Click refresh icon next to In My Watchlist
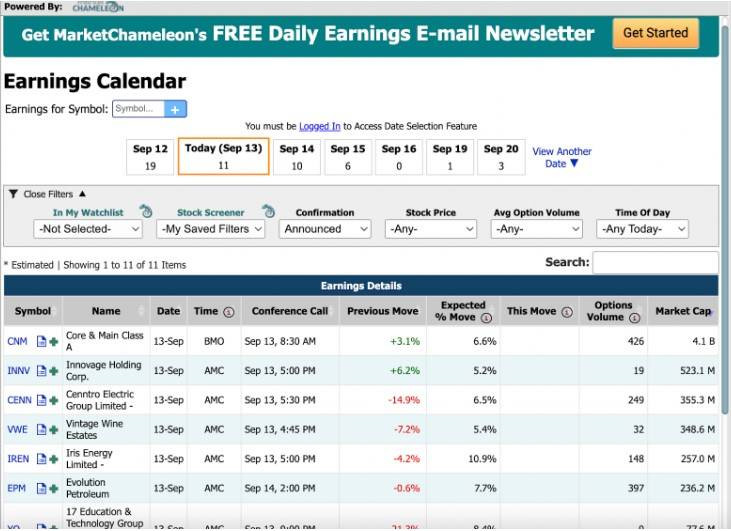This screenshot has height=531, width=731. pyautogui.click(x=146, y=211)
